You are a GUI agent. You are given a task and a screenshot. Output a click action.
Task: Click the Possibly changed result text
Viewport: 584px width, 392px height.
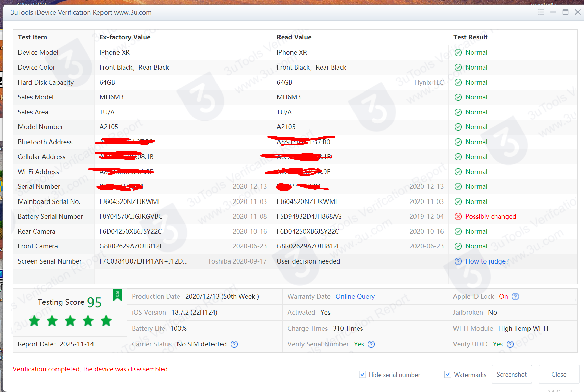490,217
